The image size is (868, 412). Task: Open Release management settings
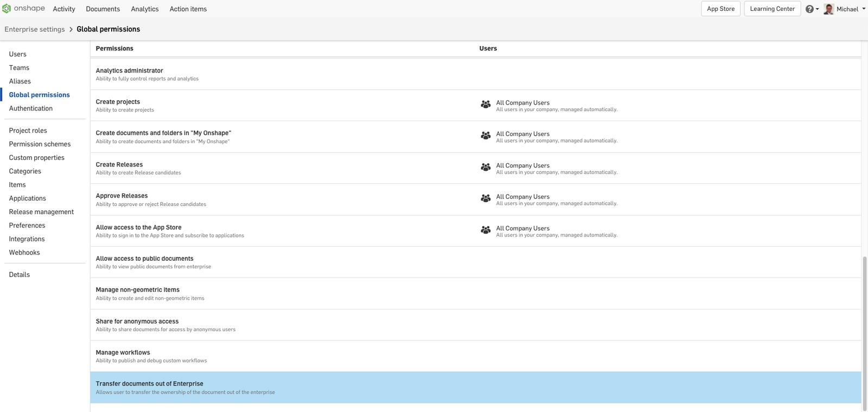tap(41, 212)
